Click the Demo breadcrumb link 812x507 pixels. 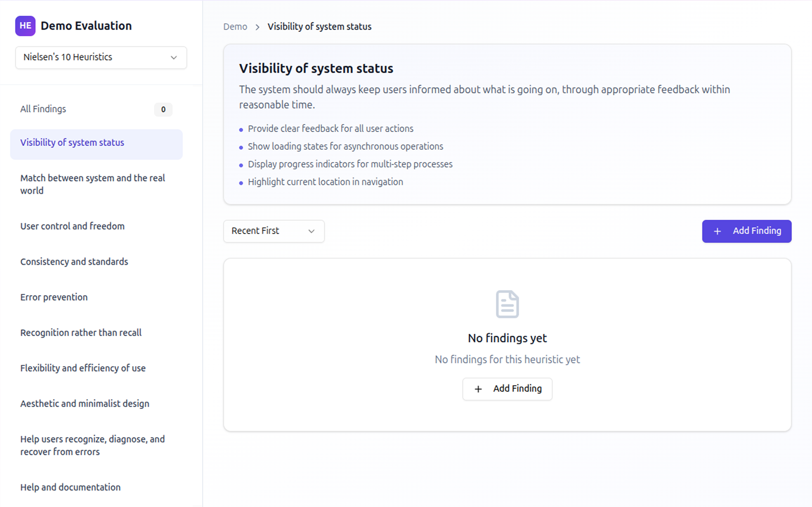tap(235, 27)
